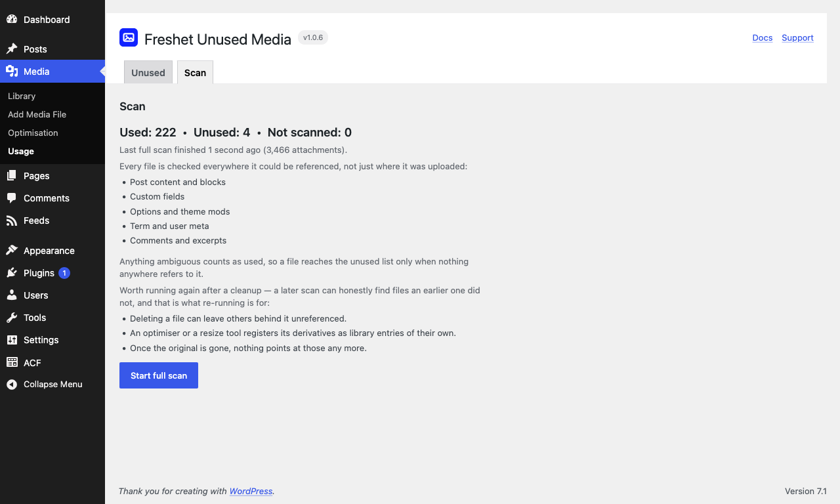This screenshot has width=840, height=504.
Task: Click the Appearance paintbrush icon
Action: 12,251
